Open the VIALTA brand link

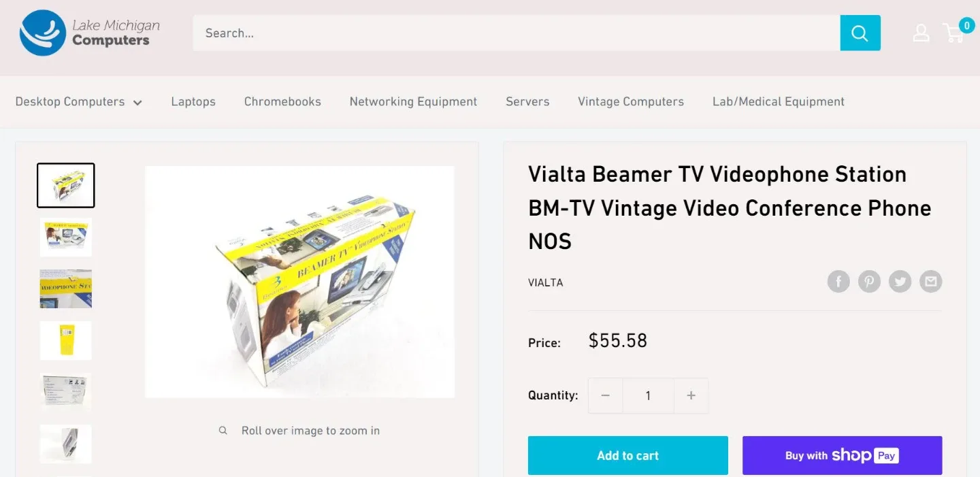[x=545, y=282]
